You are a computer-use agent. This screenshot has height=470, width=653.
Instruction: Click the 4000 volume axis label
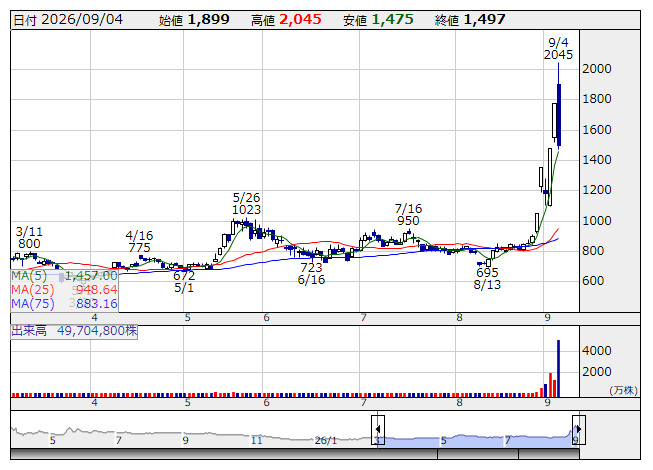coord(596,351)
